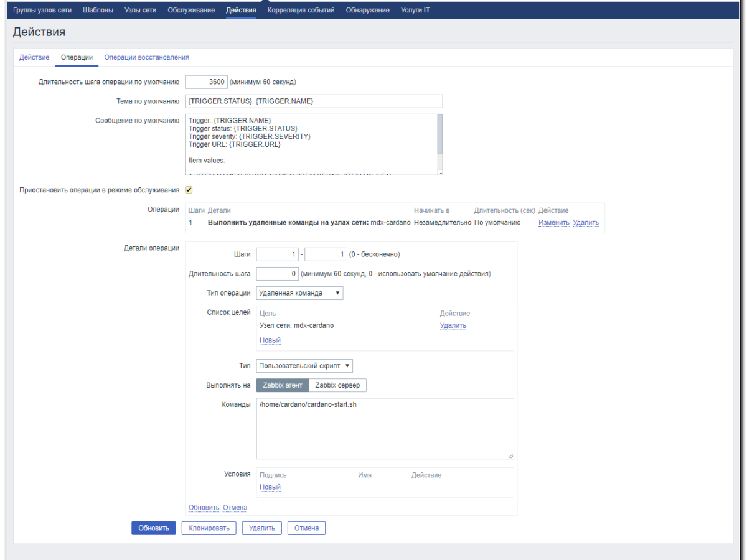This screenshot has height=560, width=747.
Task: Click default message textarea scrollbar
Action: 439,134
